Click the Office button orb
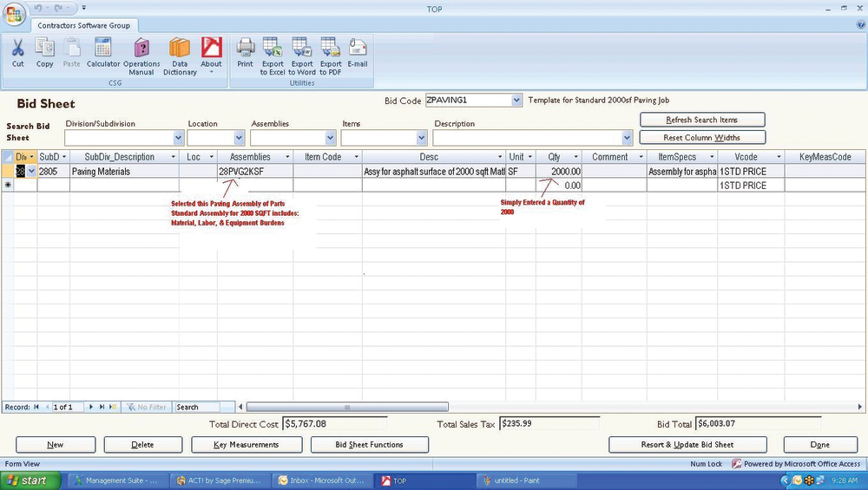The height and width of the screenshot is (490, 868). (x=13, y=15)
